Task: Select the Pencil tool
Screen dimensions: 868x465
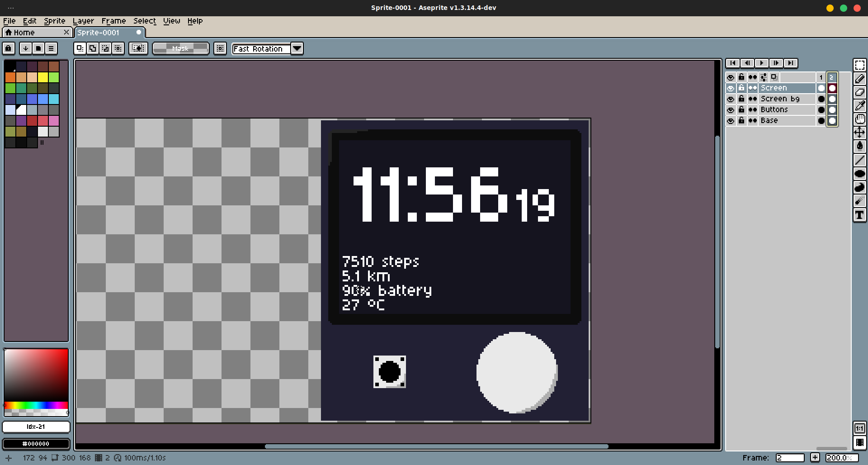Action: 860,79
